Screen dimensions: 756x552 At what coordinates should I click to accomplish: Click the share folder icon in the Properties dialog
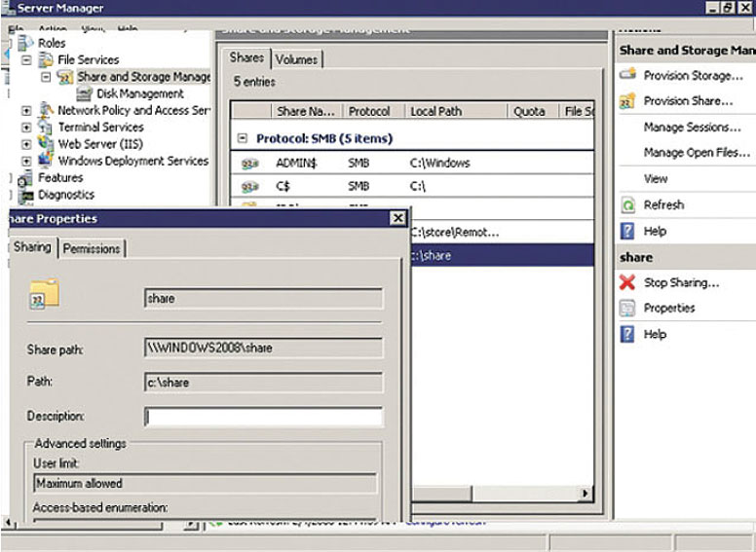(44, 294)
